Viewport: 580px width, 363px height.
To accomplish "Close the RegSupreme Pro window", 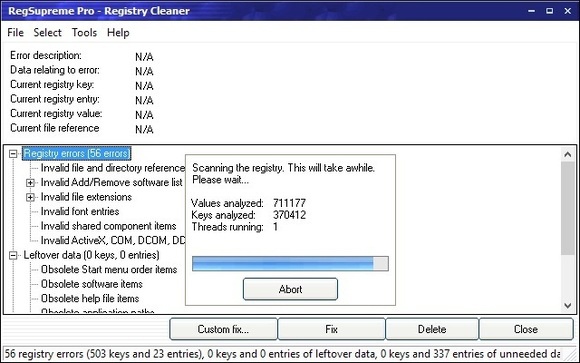I will (x=568, y=11).
